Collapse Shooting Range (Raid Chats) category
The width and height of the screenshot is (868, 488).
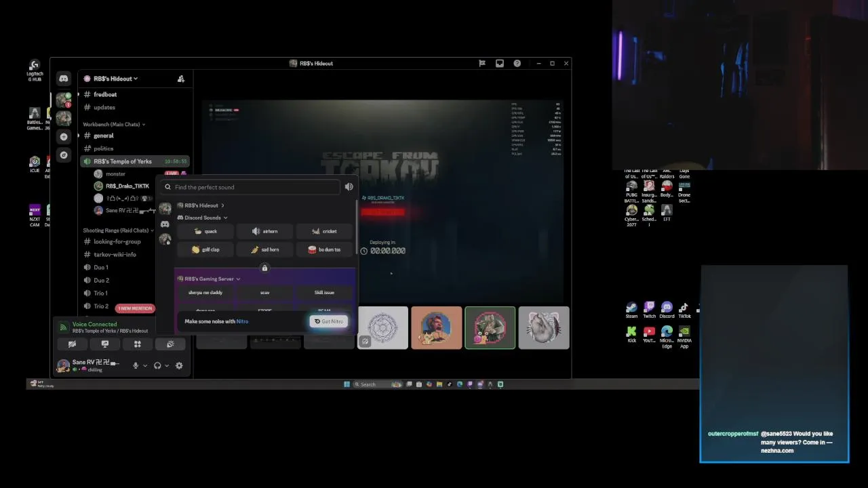point(118,230)
